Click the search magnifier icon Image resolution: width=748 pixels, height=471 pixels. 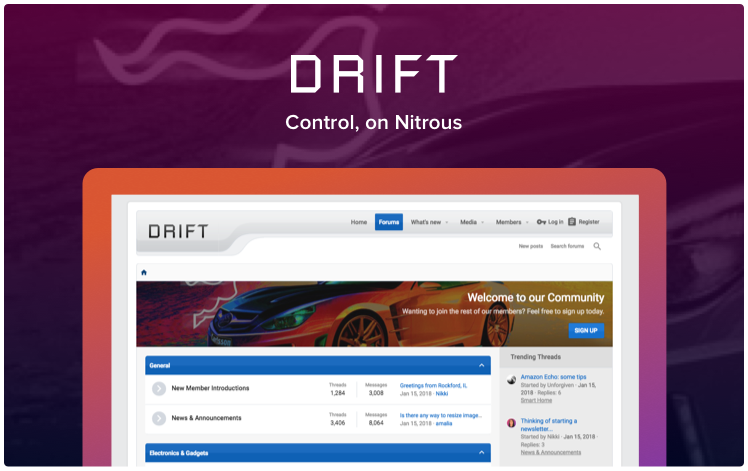[x=597, y=246]
